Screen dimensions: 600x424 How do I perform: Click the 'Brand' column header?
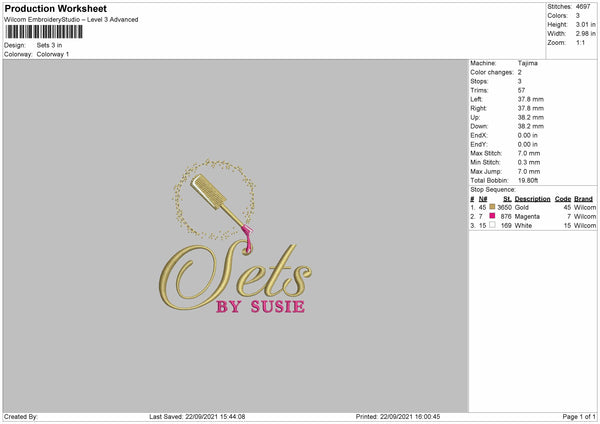click(x=583, y=199)
